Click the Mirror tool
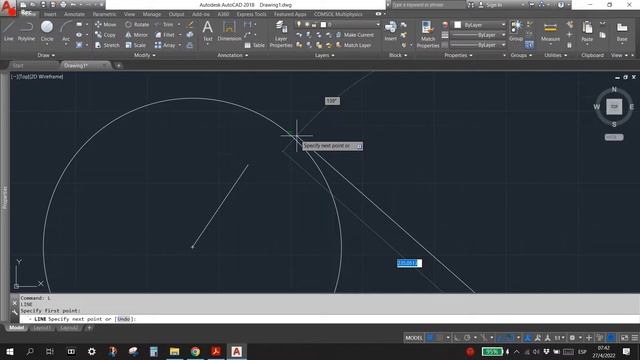640x360 pixels. pos(136,35)
